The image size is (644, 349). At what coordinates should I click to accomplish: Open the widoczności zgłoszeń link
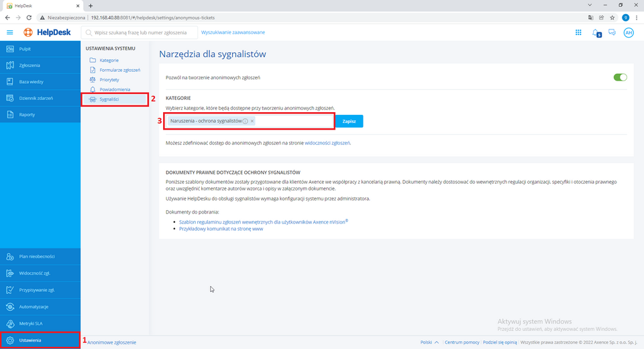click(327, 142)
